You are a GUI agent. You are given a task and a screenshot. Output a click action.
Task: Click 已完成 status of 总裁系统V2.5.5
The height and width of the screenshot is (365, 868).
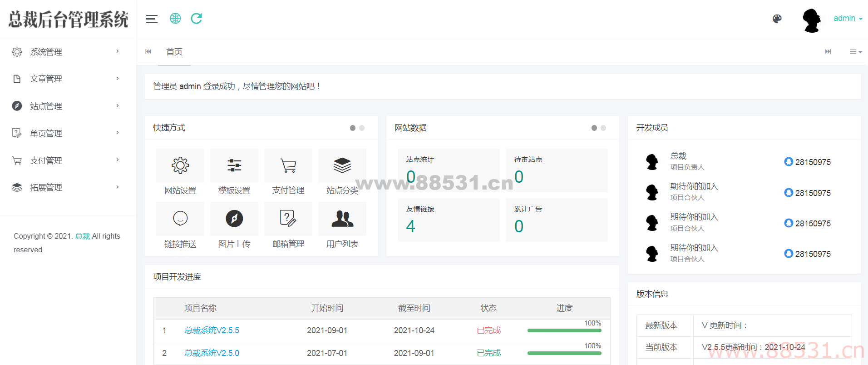tap(488, 330)
